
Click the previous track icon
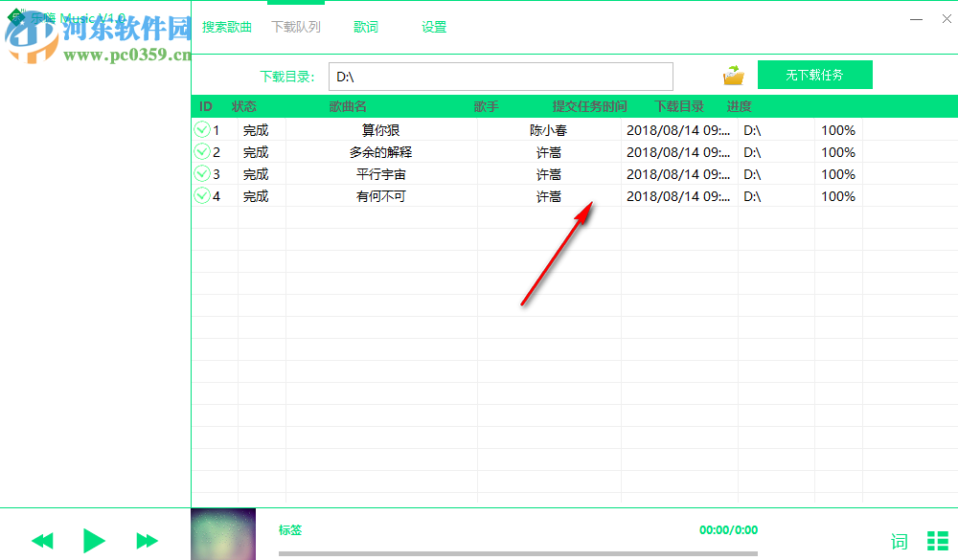click(x=42, y=541)
